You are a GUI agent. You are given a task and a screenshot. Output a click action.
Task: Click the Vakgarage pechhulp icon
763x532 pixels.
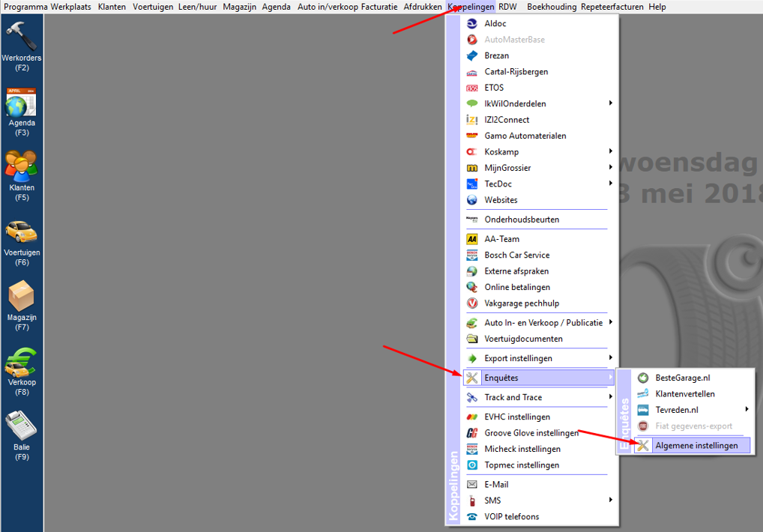[x=472, y=303]
